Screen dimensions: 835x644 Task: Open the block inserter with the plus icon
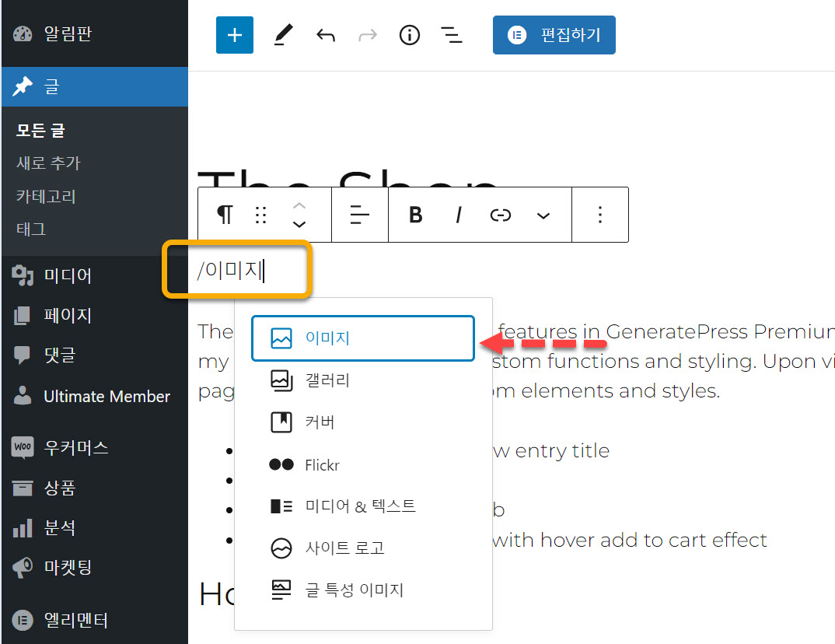click(x=234, y=35)
